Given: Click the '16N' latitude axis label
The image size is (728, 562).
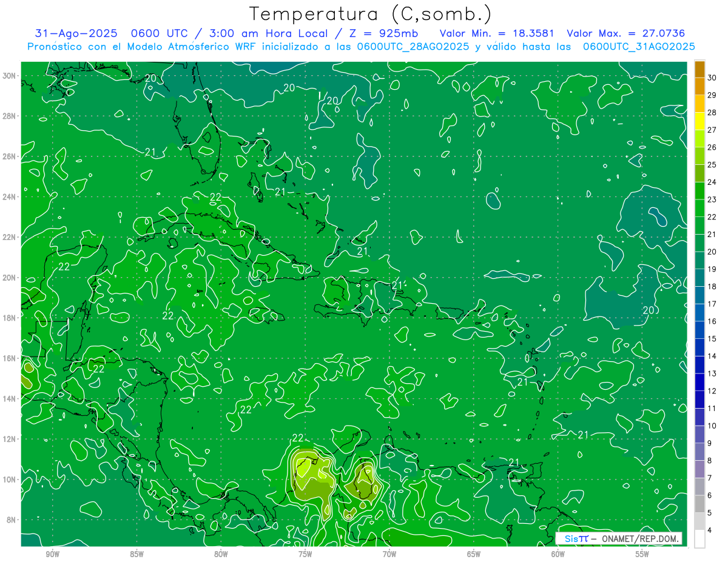Looking at the screenshot, I should click(10, 358).
